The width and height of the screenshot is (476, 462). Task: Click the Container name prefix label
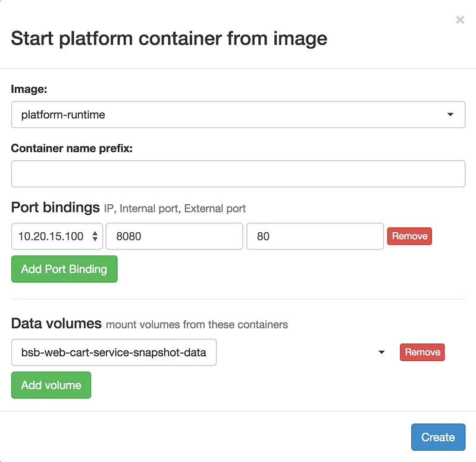click(x=72, y=148)
